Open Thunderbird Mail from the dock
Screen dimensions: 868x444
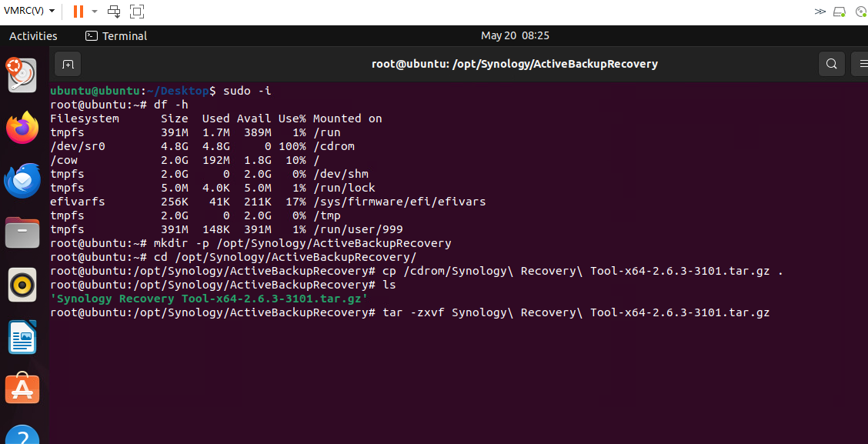tap(22, 180)
